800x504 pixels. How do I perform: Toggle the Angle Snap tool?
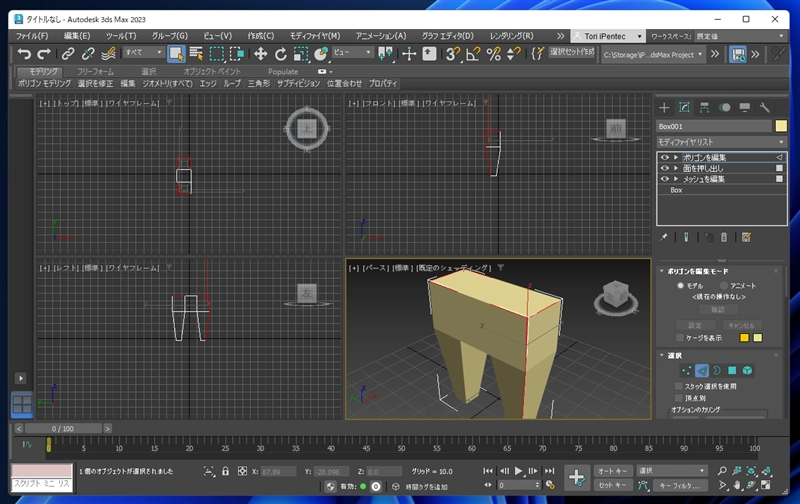coord(473,54)
